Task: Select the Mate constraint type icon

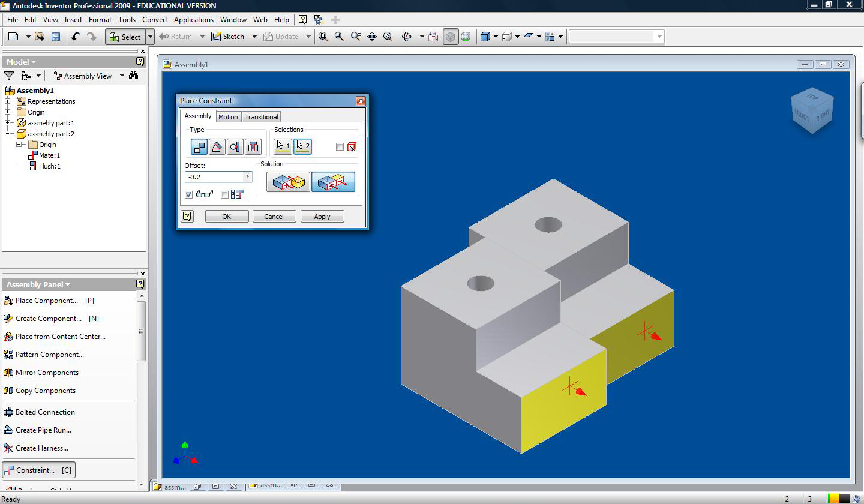Action: click(199, 146)
